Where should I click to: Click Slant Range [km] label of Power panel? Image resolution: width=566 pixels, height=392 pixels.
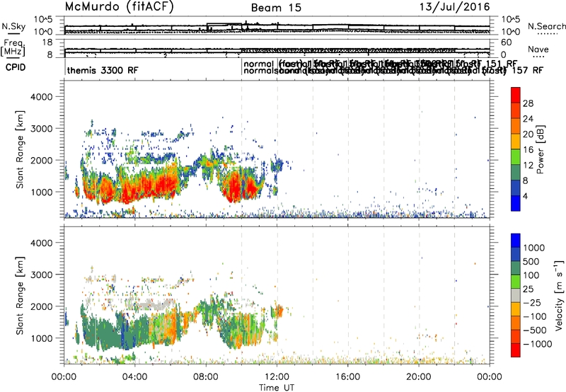(20, 149)
